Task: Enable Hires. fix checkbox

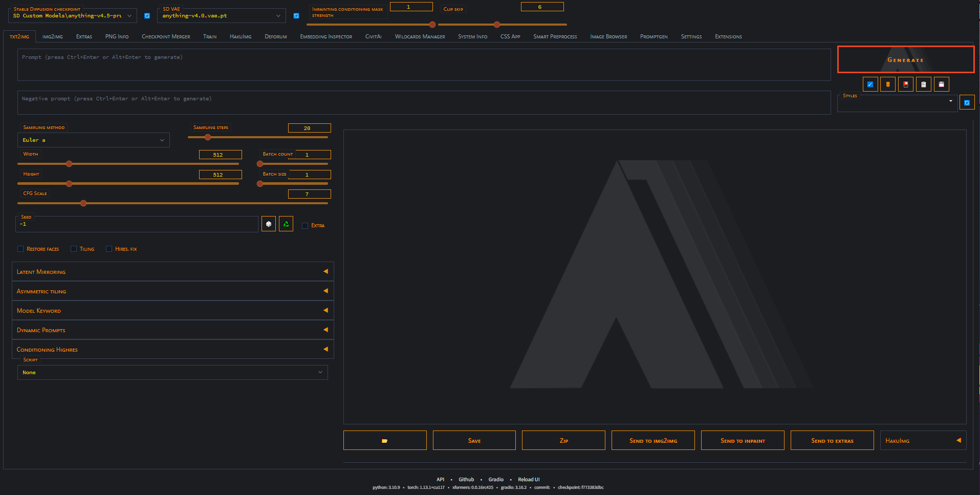Action: point(109,249)
